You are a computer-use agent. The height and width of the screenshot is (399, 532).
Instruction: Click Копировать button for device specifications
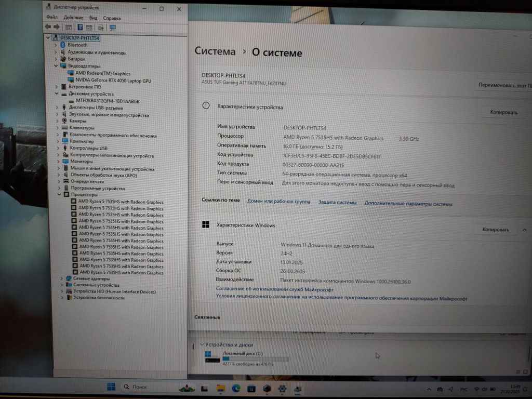[x=503, y=112]
